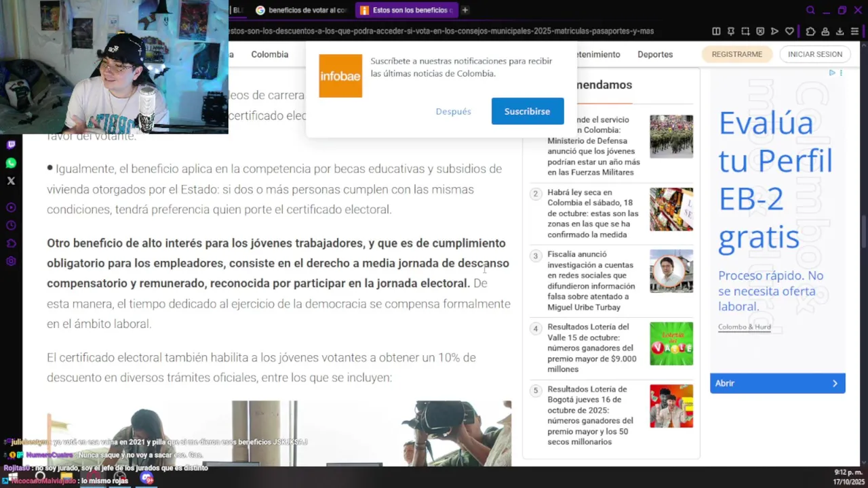Click the 'Evalúa tu Perfil EB-2 gratis' ad headline
The width and height of the screenshot is (868, 488).
click(775, 180)
